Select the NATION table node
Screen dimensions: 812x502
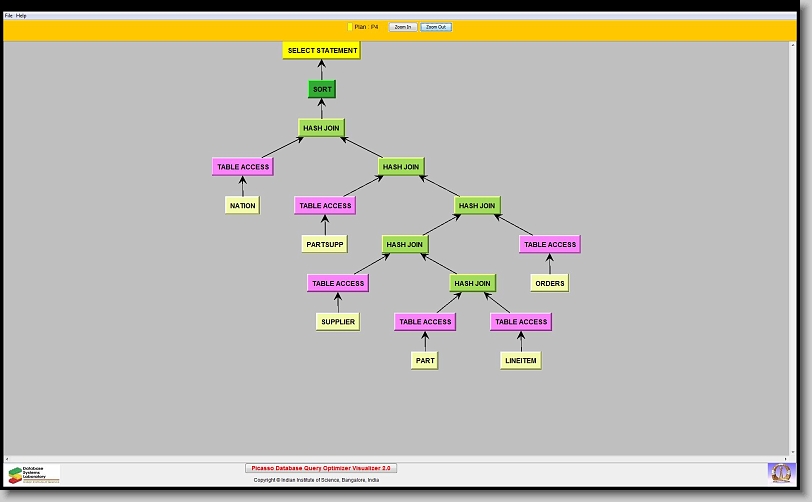243,206
